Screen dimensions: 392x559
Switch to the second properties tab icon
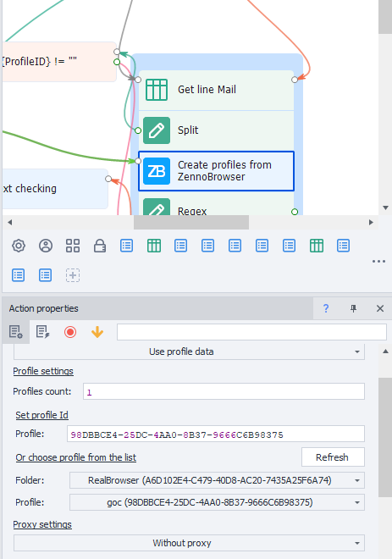click(x=43, y=332)
